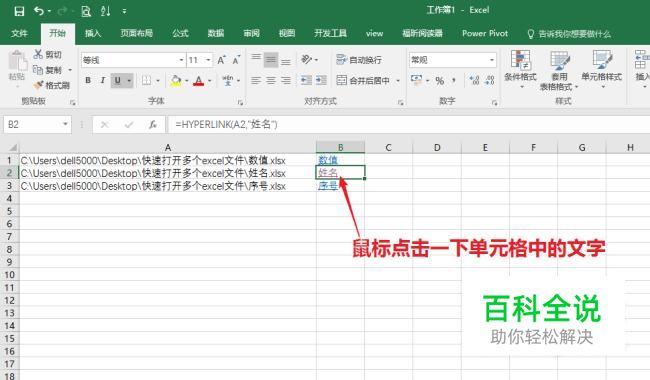Switch to Page Layout (页面布局) tab
This screenshot has height=380, width=650.
coord(136,34)
